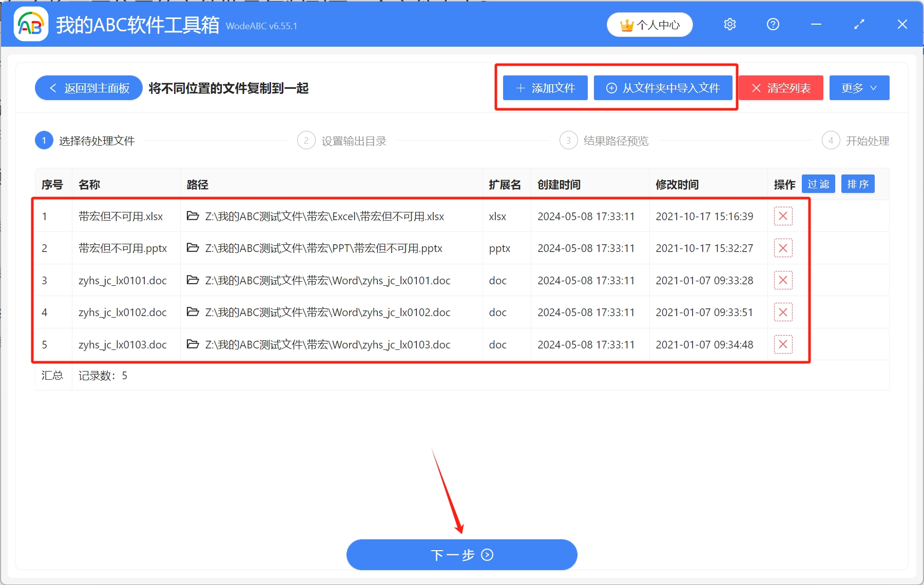Import files using 从文件夹中导入文件

(x=663, y=88)
